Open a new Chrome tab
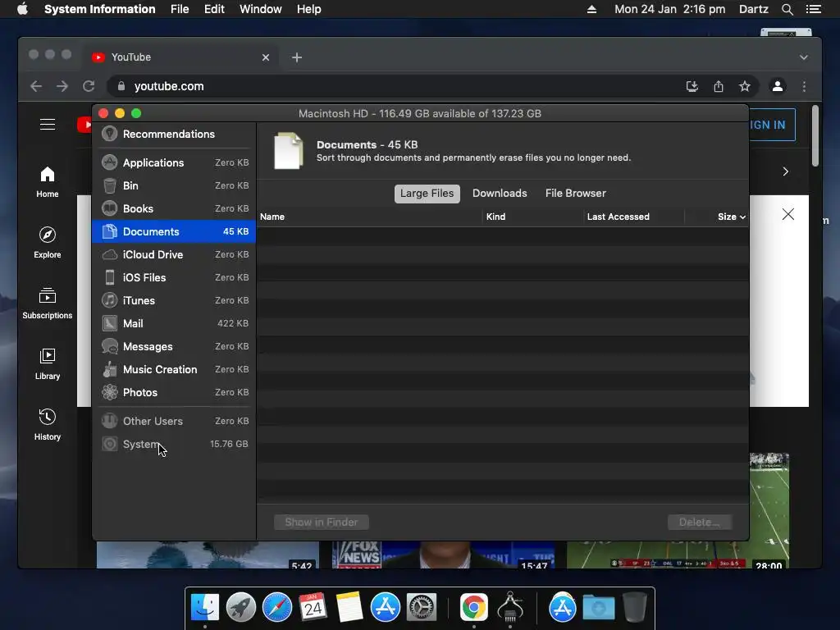 [x=297, y=57]
